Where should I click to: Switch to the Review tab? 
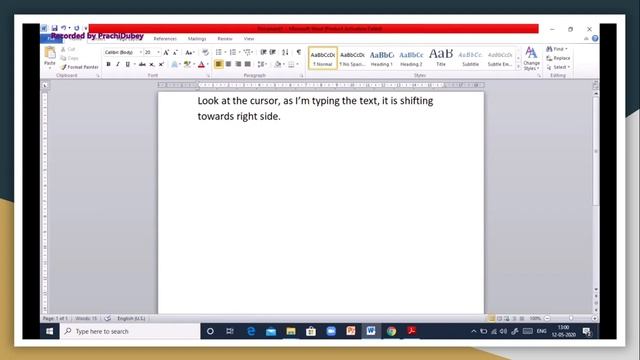pyautogui.click(x=225, y=39)
